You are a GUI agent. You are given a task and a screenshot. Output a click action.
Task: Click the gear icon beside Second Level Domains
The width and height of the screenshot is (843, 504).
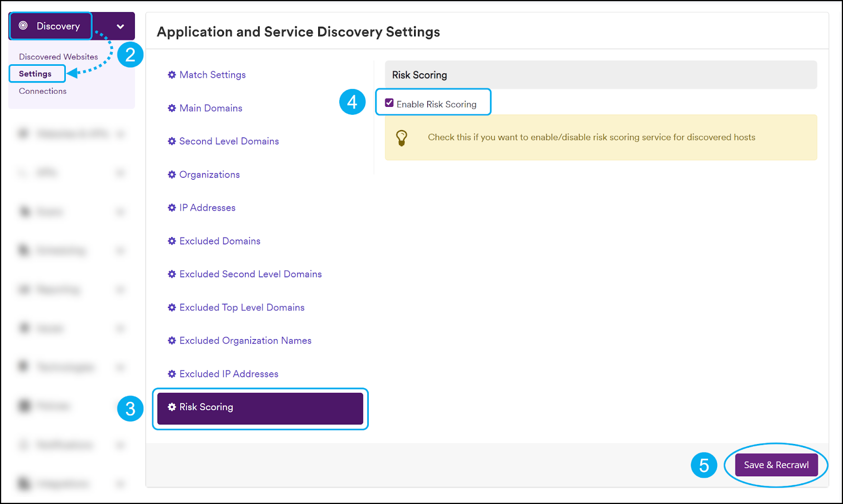[x=172, y=141]
